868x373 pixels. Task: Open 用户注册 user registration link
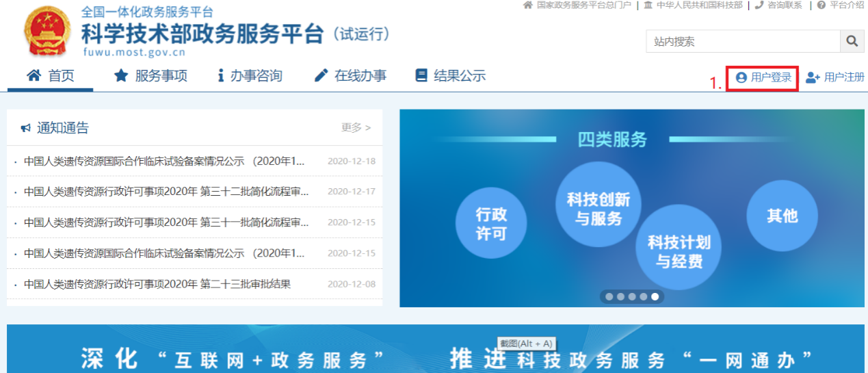click(x=835, y=77)
